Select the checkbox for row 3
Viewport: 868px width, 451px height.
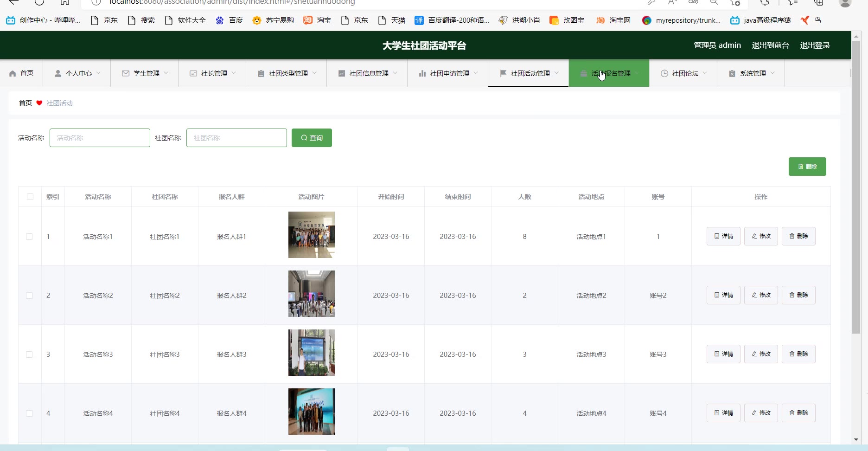click(x=29, y=354)
